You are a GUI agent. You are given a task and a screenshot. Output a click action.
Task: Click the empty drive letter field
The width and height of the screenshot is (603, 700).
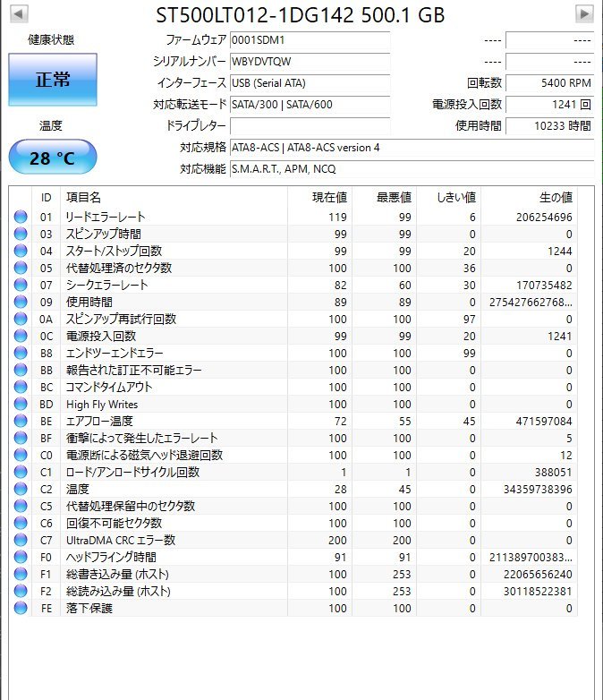pyautogui.click(x=310, y=126)
